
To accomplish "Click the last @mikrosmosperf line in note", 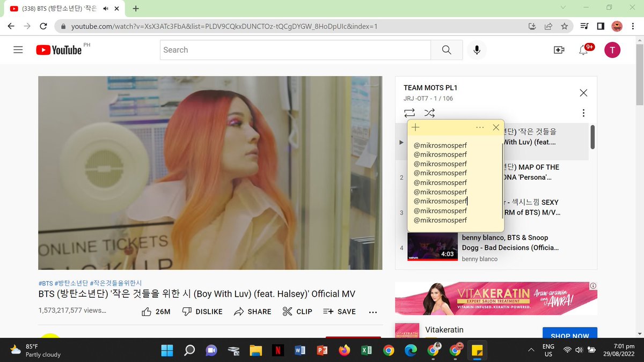I will (440, 220).
